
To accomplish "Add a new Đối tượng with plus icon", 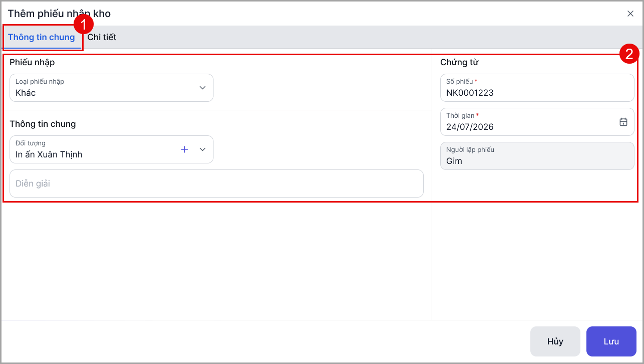I will pyautogui.click(x=184, y=149).
